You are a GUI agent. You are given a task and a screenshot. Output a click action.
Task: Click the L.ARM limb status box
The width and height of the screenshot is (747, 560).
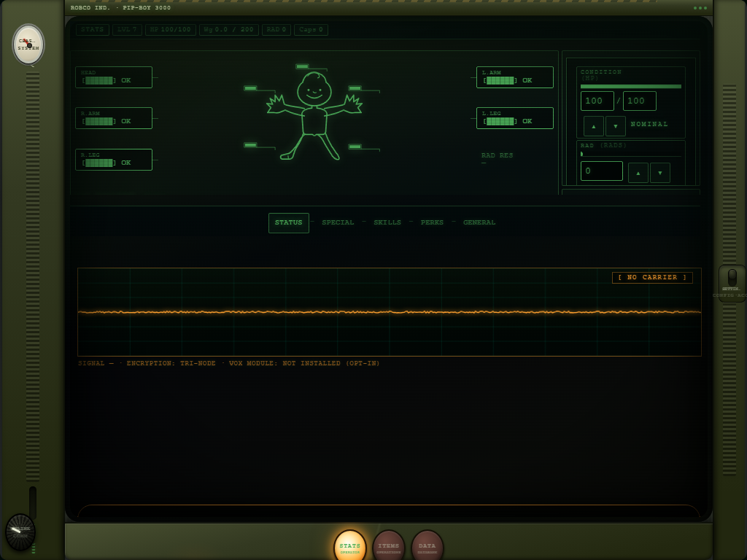pyautogui.click(x=515, y=77)
